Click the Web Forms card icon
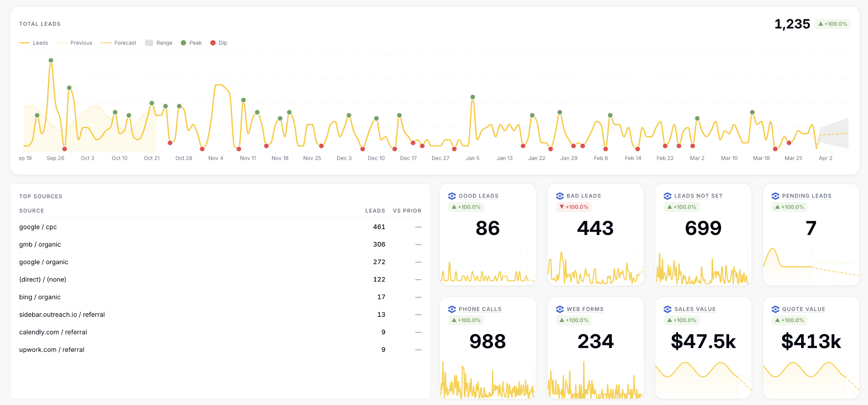 [x=560, y=309]
